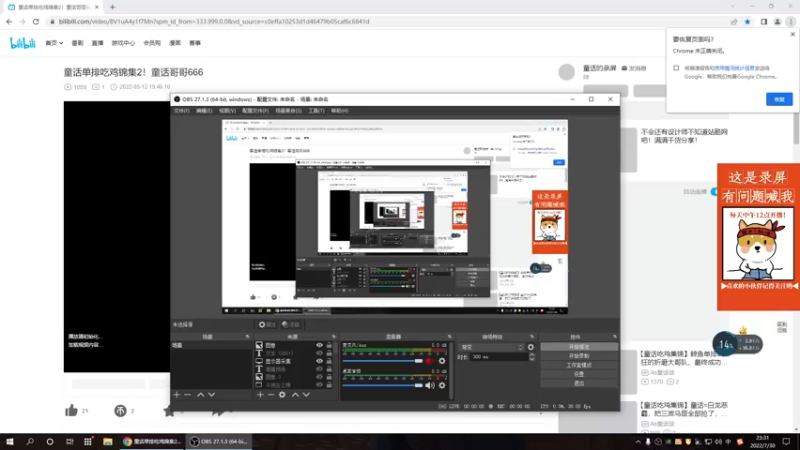The width and height of the screenshot is (800, 450).
Task: Adjust 桌面音频 volume slider
Action: click(383, 385)
